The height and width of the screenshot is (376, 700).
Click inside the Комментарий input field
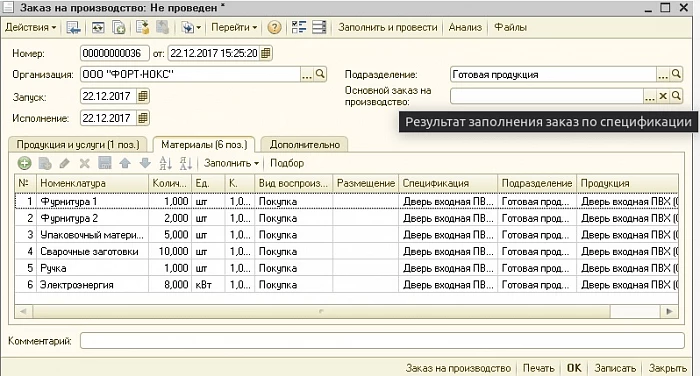[x=382, y=341]
